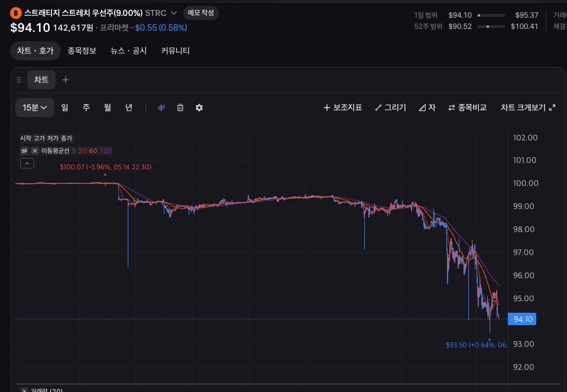This screenshot has width=567, height=392.
Task: Click the $94.10 main price text
Action: (x=30, y=27)
